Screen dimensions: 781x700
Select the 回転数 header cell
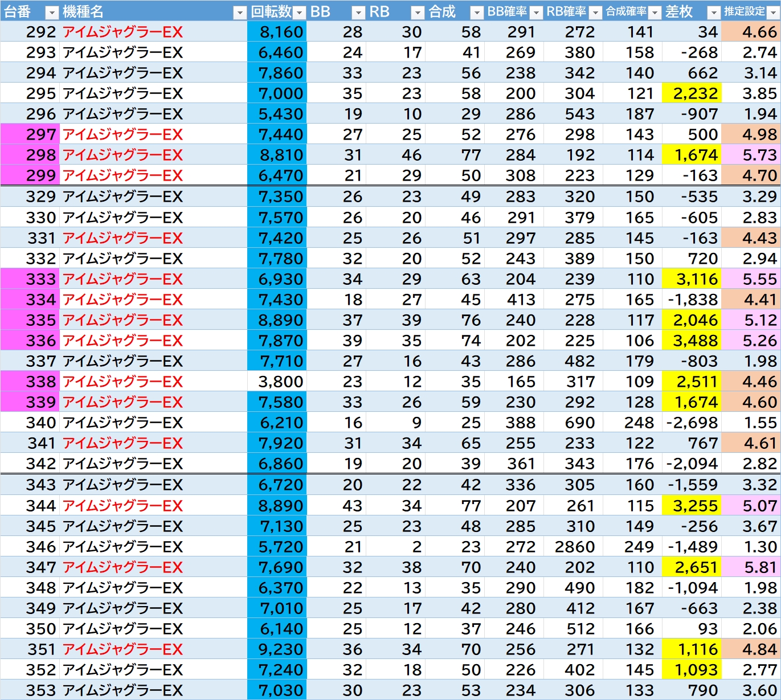click(x=277, y=11)
